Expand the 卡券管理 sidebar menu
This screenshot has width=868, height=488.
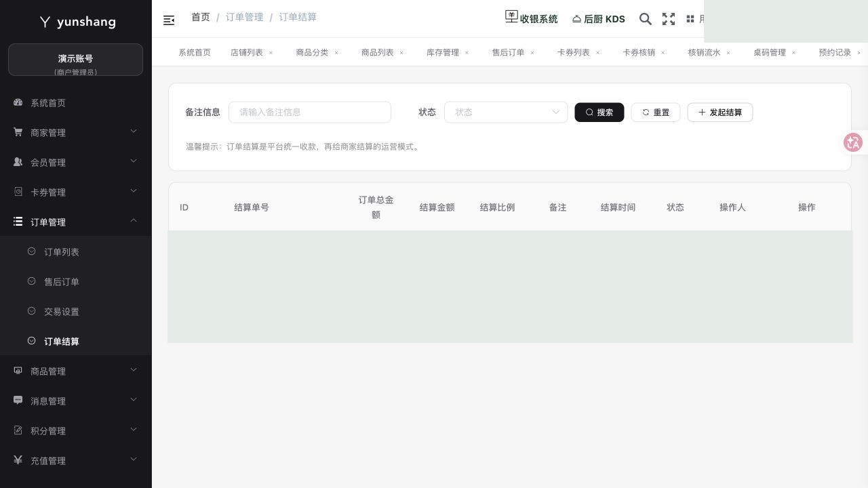tap(76, 192)
